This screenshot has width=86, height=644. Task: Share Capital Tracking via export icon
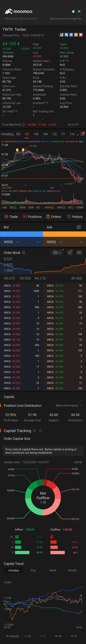41,431
